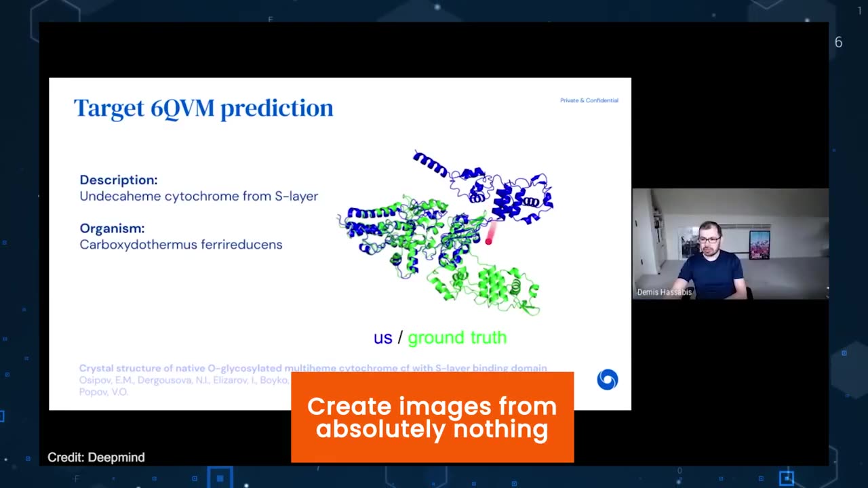The height and width of the screenshot is (488, 868).
Task: Click the "Description:" heading
Action: [x=119, y=180]
